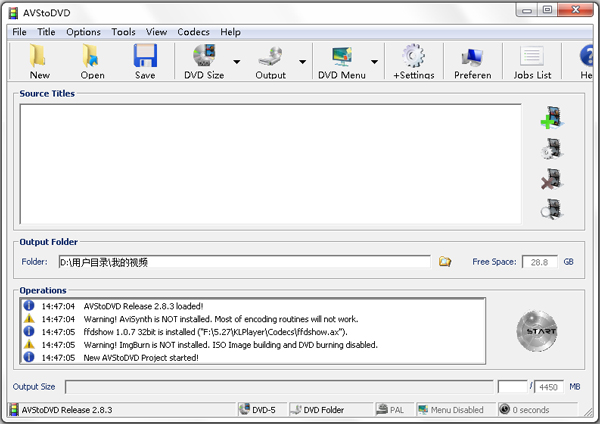Open the Title menu
The image size is (600, 424).
pos(46,32)
